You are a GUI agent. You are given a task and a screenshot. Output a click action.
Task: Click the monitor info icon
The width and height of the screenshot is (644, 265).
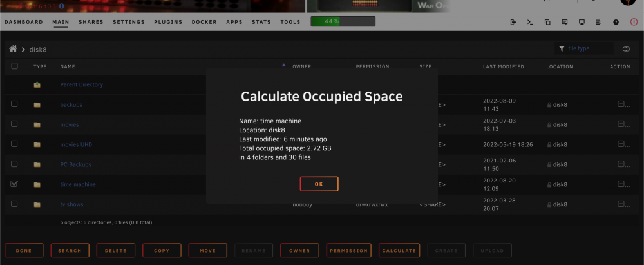coord(582,22)
